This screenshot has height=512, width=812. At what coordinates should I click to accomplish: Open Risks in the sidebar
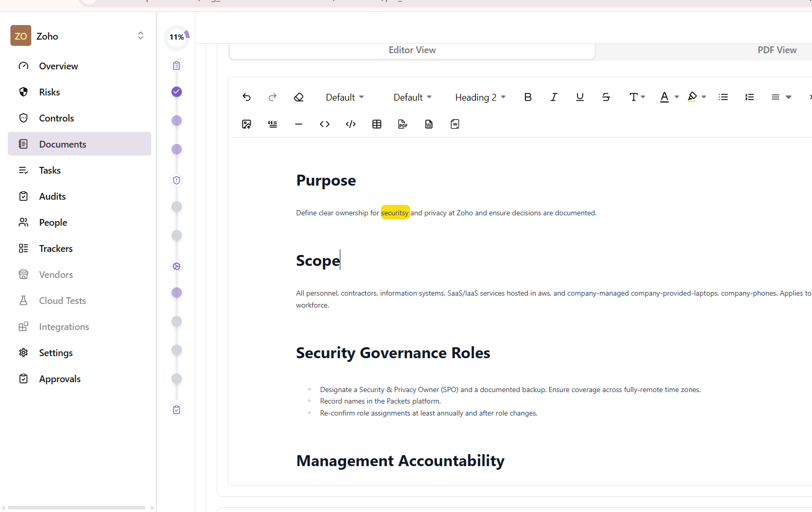click(x=50, y=92)
